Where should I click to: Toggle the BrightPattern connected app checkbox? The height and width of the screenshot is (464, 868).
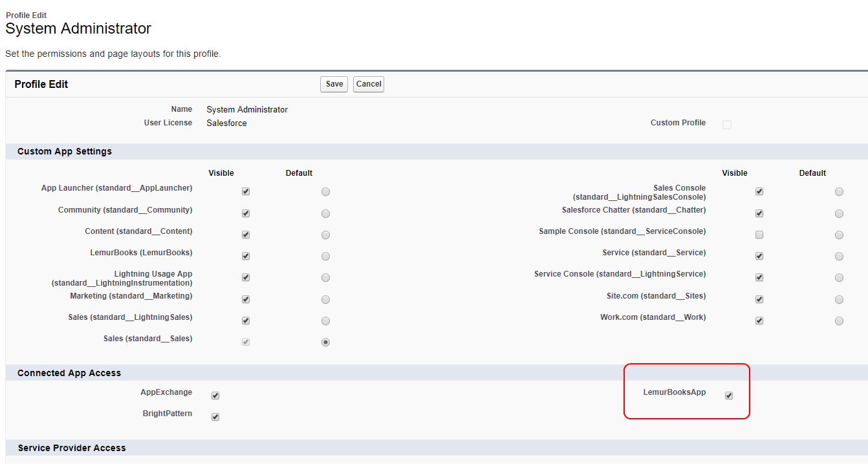pos(215,417)
